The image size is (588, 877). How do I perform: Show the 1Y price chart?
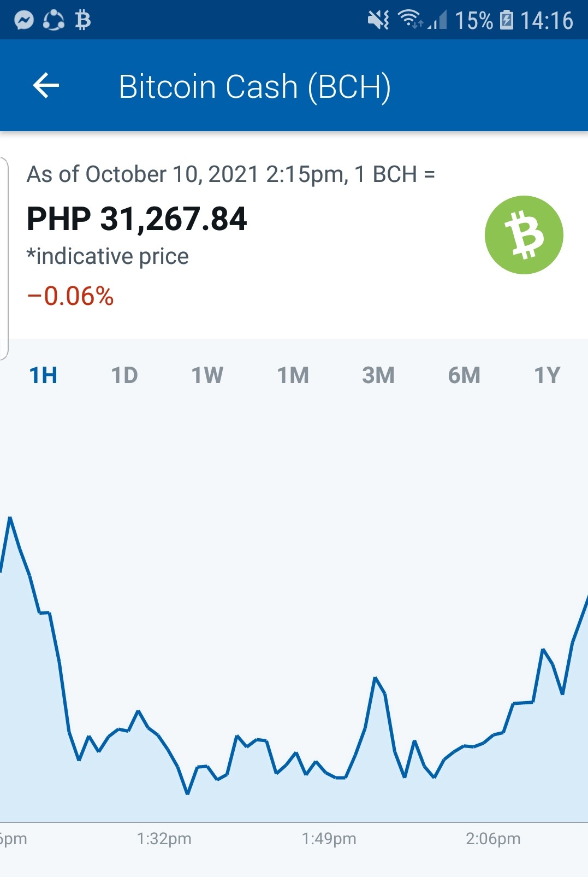pyautogui.click(x=547, y=375)
